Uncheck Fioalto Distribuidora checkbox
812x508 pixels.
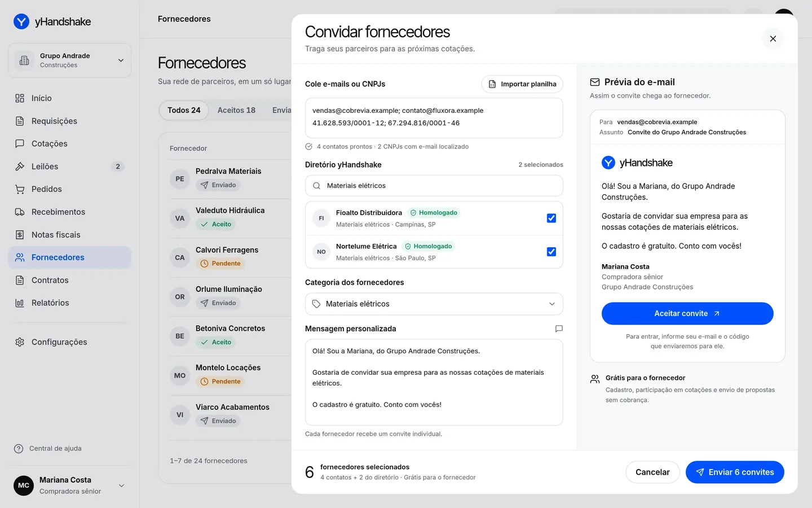pyautogui.click(x=551, y=218)
